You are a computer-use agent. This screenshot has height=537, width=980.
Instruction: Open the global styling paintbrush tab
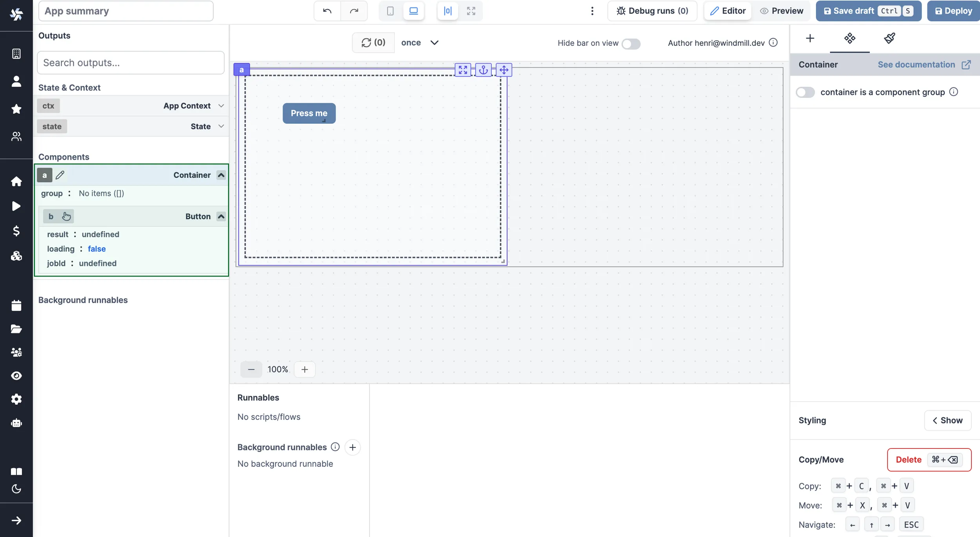tap(889, 38)
